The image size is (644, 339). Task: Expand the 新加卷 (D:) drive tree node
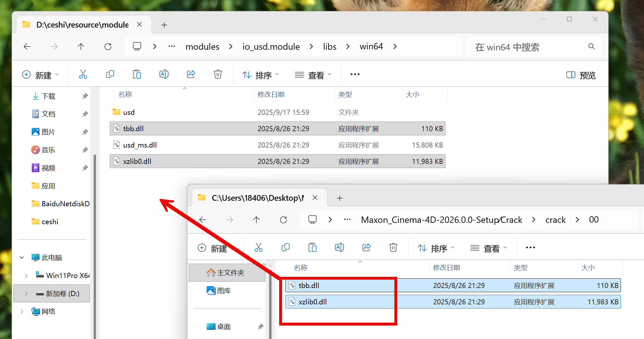pyautogui.click(x=26, y=293)
